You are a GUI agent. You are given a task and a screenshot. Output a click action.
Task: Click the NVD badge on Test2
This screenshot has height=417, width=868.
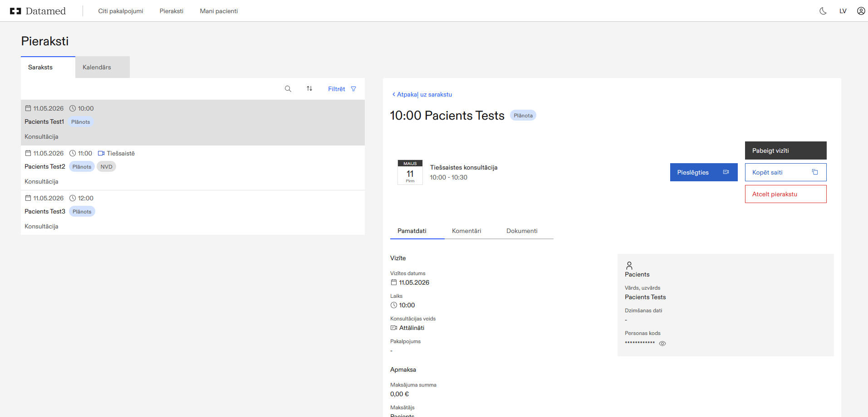point(107,167)
